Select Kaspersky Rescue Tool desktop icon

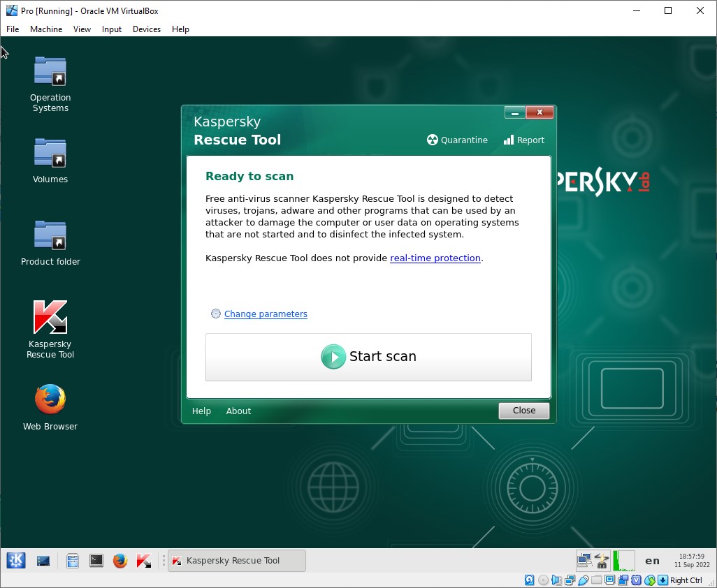coord(50,329)
